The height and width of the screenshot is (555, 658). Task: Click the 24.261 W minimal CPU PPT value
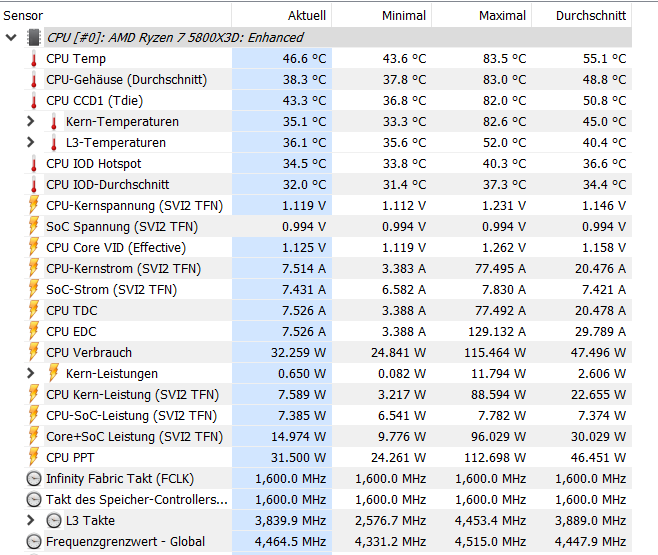tap(398, 457)
